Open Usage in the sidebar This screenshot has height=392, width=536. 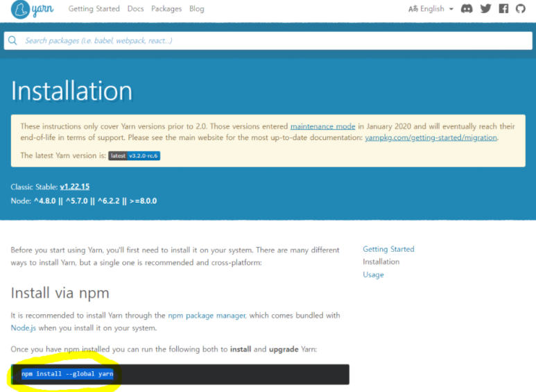373,275
